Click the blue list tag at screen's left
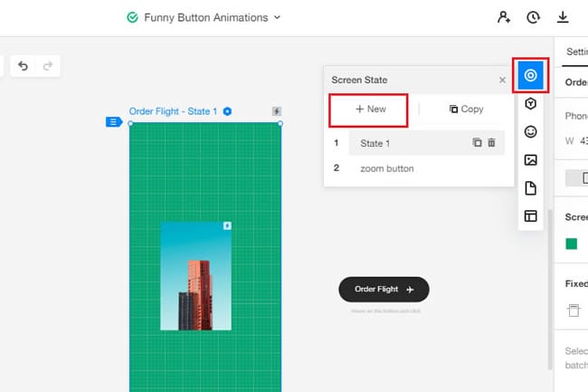This screenshot has height=392, width=588. (x=114, y=122)
